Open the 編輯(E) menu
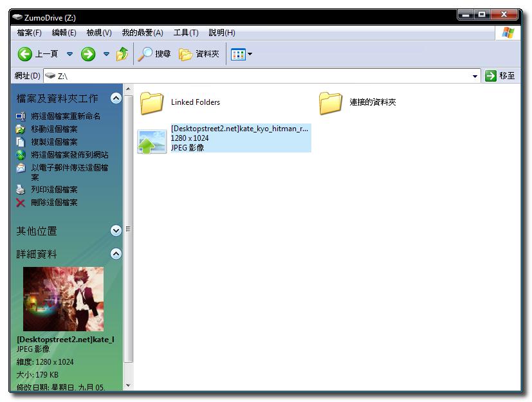Image resolution: width=532 pixels, height=402 pixels. pyautogui.click(x=64, y=33)
